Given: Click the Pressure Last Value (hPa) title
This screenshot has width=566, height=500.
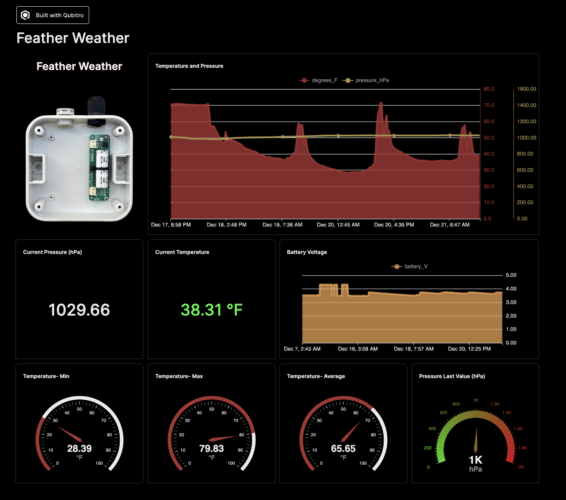Looking at the screenshot, I should tap(452, 376).
